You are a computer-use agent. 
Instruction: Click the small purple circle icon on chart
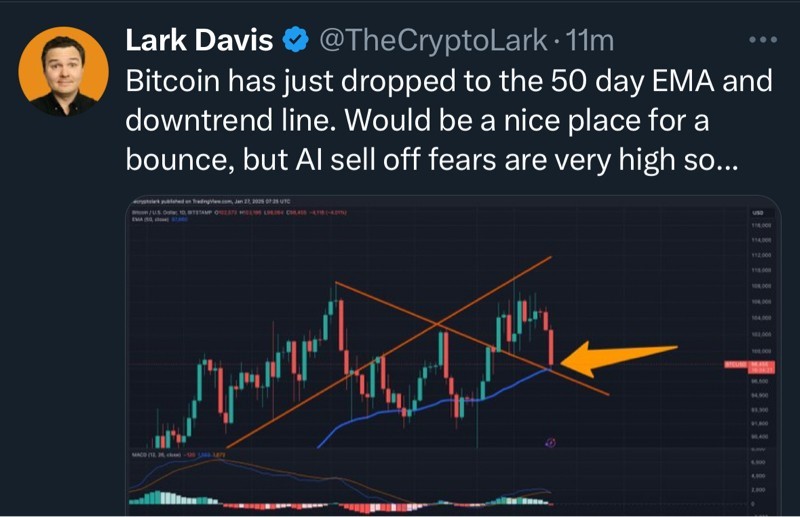(x=550, y=441)
